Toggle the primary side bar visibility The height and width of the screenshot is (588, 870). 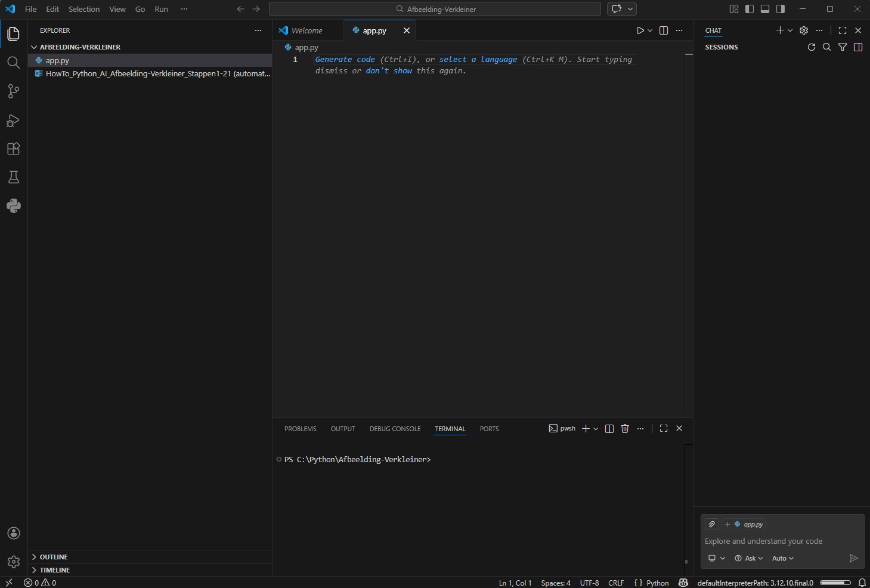(750, 9)
